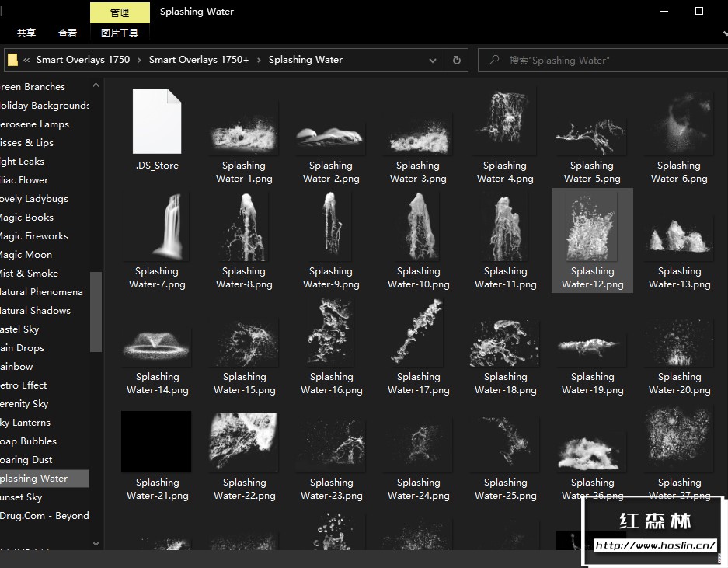Viewport: 728px width, 568px height.
Task: Expand chevron after Smart Overlays 1750+ breadcrumb
Action: [x=259, y=60]
